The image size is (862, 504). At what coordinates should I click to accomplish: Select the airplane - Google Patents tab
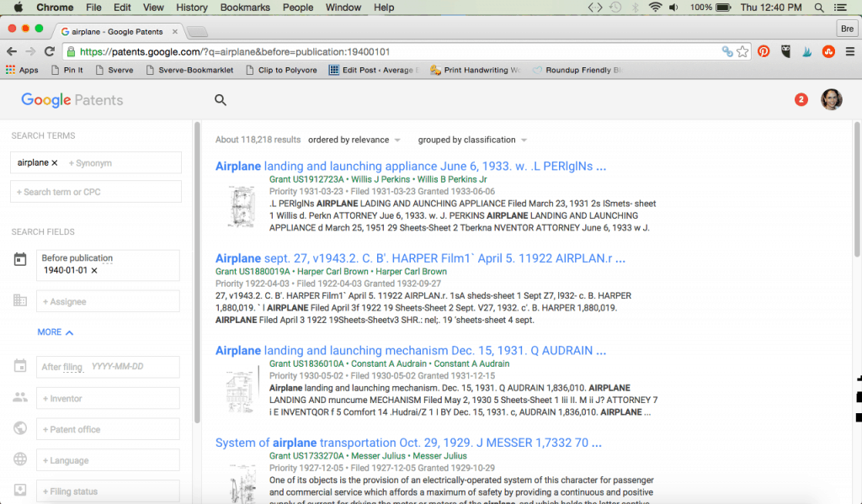tap(116, 31)
